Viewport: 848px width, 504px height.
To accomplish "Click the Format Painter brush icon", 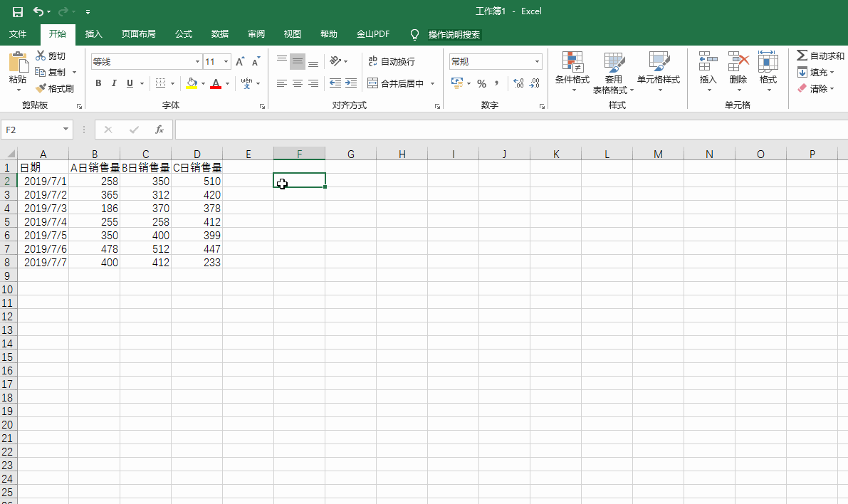I will click(41, 89).
